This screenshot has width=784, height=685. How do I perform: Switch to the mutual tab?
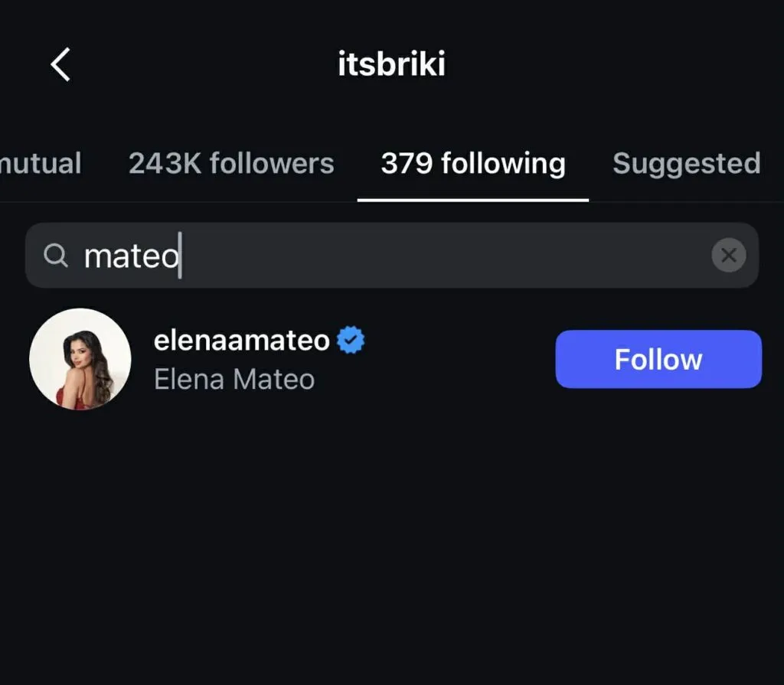coord(40,163)
